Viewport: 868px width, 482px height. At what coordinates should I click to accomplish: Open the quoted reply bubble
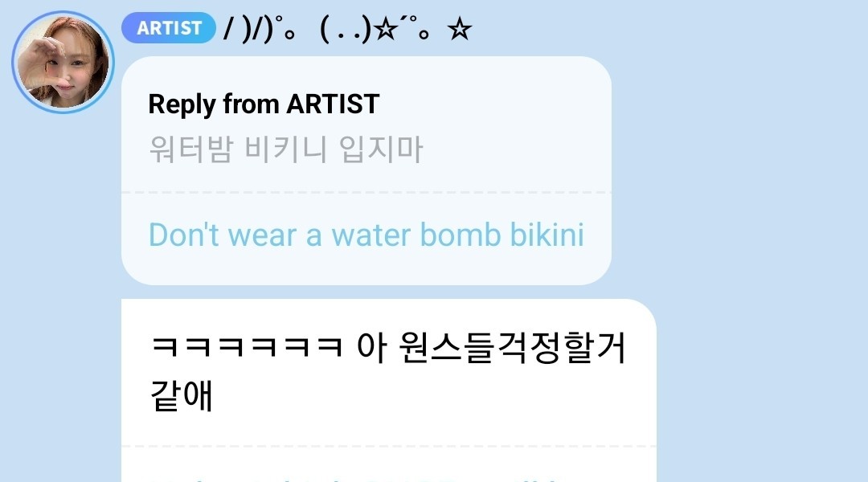tap(366, 170)
